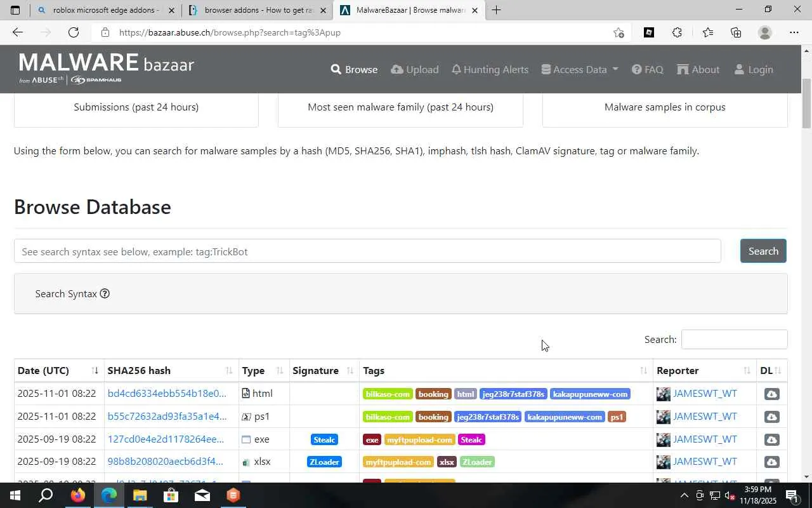Launch Firefox from the taskbar

[x=78, y=495]
